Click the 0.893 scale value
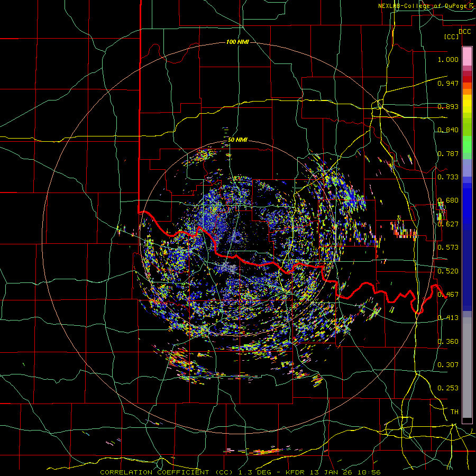 pyautogui.click(x=448, y=106)
